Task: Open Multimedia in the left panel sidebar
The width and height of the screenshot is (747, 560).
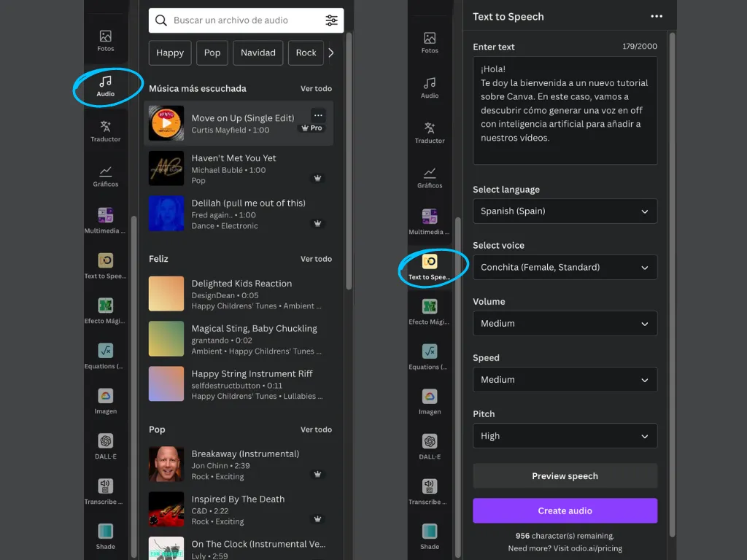Action: click(105, 221)
